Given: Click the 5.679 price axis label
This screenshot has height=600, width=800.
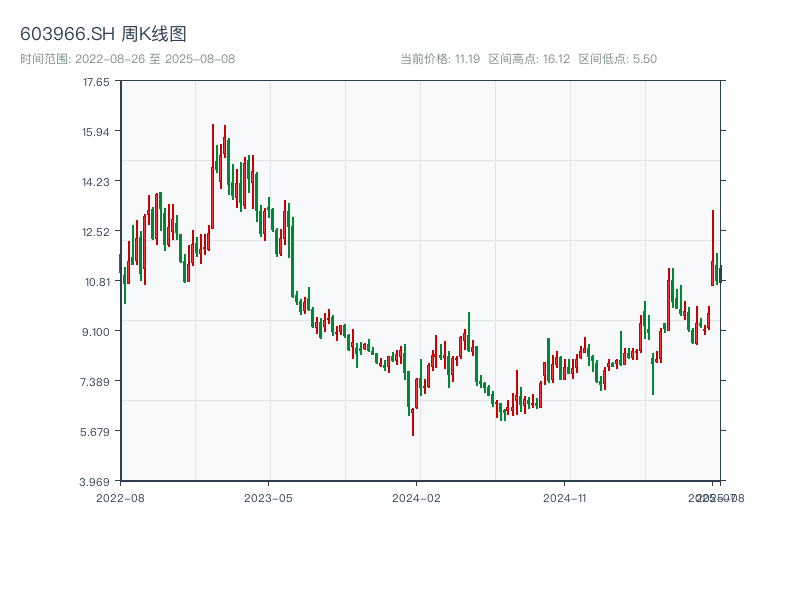Looking at the screenshot, I should [x=96, y=432].
